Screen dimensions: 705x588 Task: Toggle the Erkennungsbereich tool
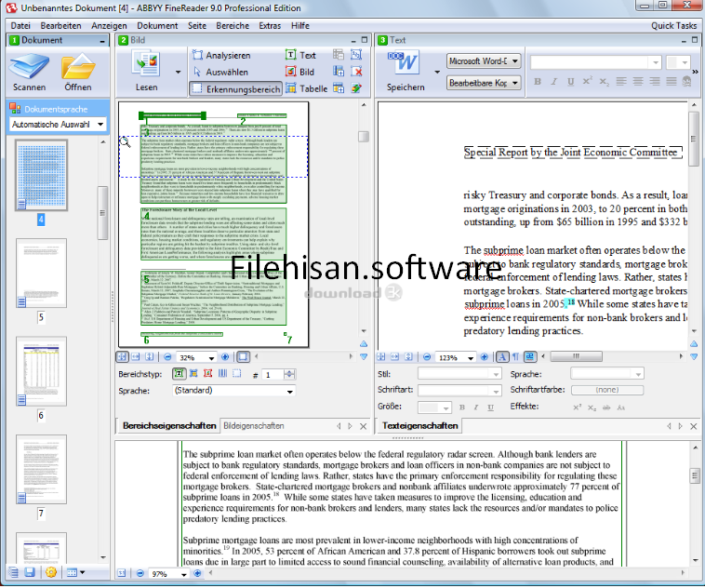click(236, 88)
